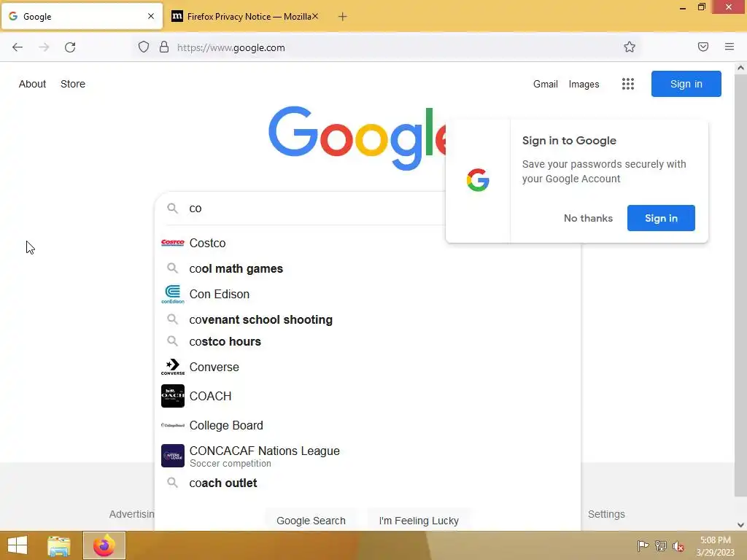Click the top-right Sign in button
This screenshot has height=560, width=747.
point(686,84)
